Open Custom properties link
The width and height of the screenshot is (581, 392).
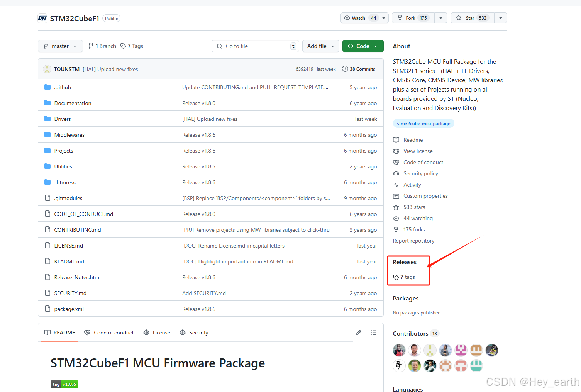point(420,196)
